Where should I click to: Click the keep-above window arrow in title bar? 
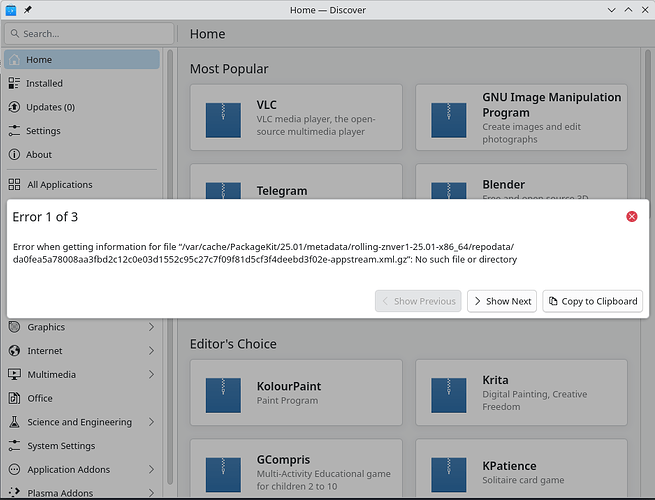tap(628, 10)
